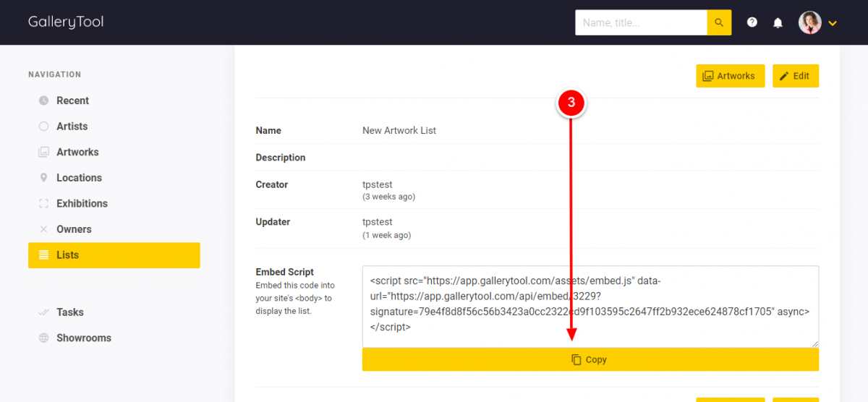
Task: Click the textarea resize handle corner
Action: [815, 344]
